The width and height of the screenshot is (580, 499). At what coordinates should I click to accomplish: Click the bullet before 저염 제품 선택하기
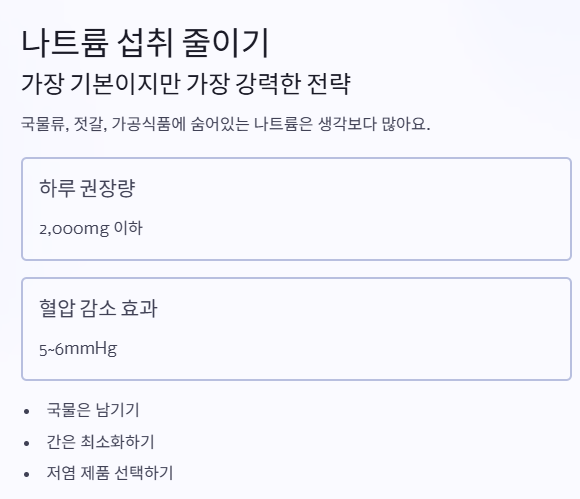click(x=26, y=474)
